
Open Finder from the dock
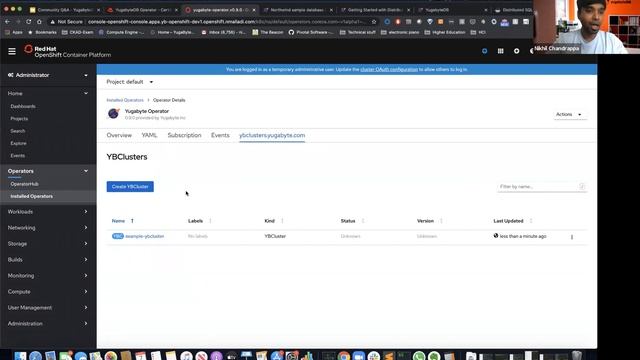[20, 356]
